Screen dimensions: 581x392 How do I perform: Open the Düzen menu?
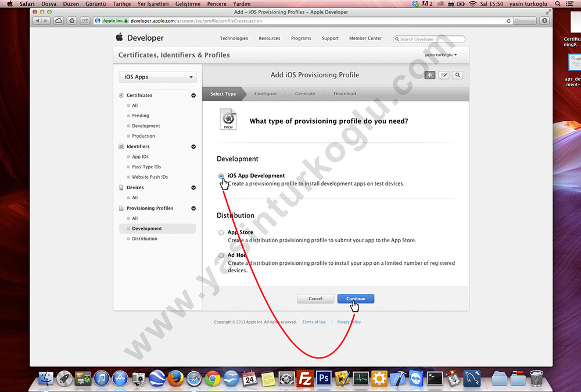71,3
